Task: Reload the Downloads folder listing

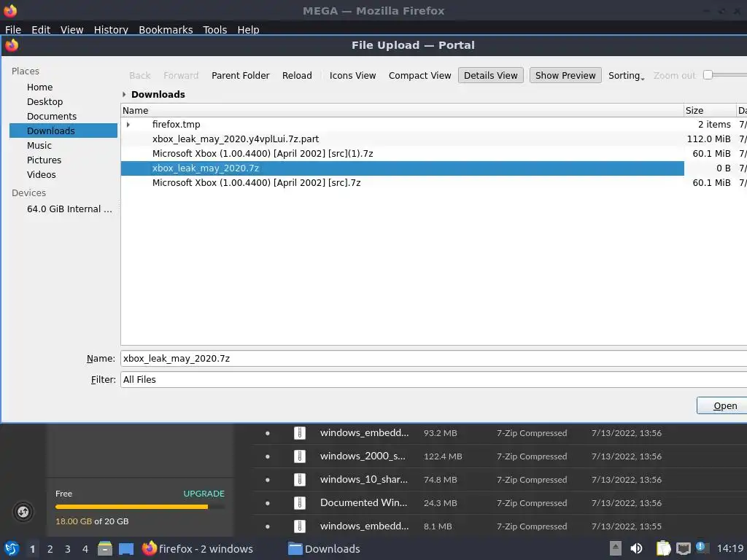Action: pyautogui.click(x=297, y=75)
